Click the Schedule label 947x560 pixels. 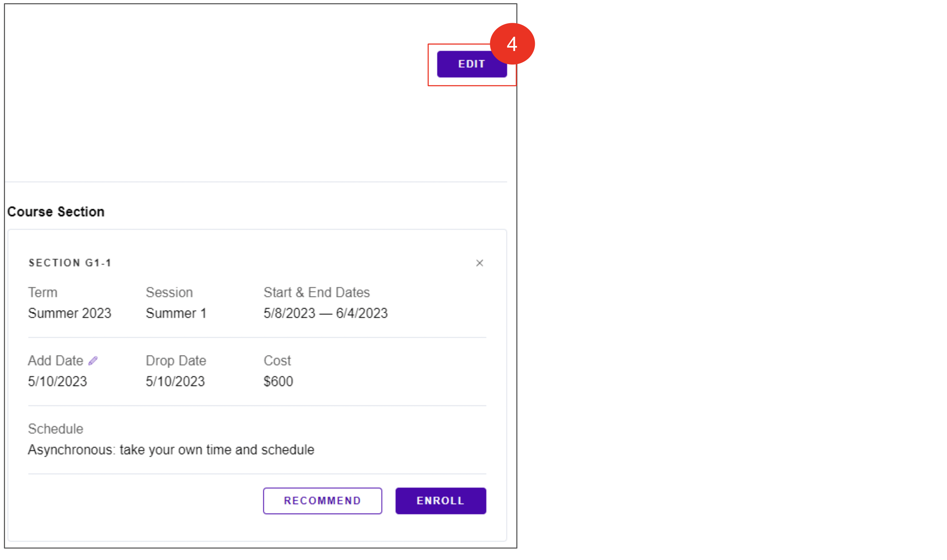[x=55, y=429]
